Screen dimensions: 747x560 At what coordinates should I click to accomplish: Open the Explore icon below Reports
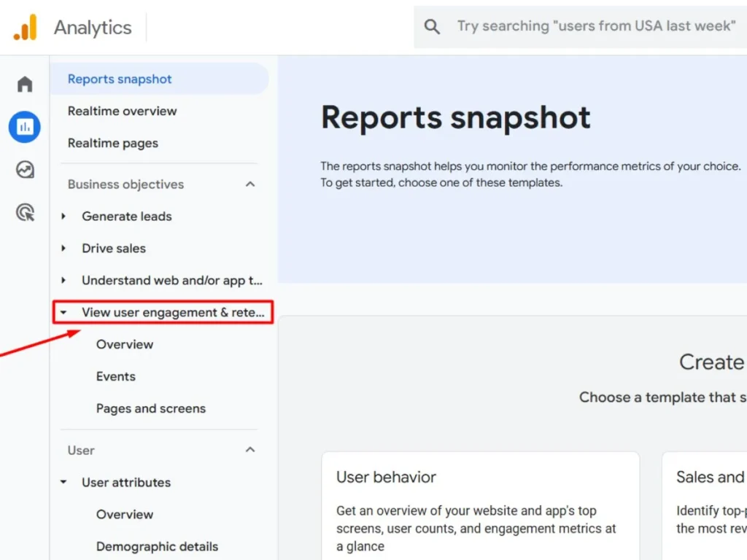[x=24, y=169]
